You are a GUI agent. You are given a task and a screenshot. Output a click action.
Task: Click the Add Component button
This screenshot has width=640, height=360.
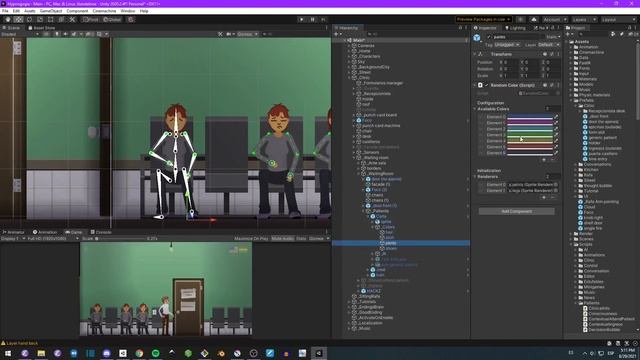[x=516, y=211]
